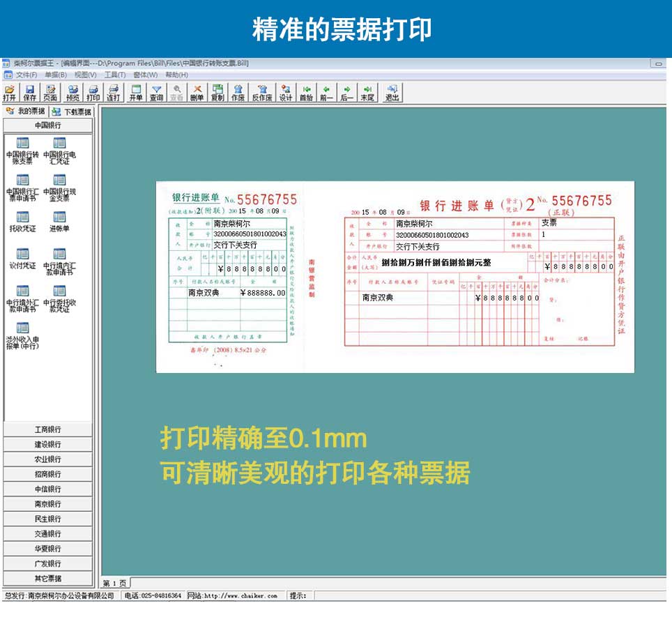The height and width of the screenshot is (617, 672).
Task: Expand the 交通银行 bank category
Action: coord(48,534)
